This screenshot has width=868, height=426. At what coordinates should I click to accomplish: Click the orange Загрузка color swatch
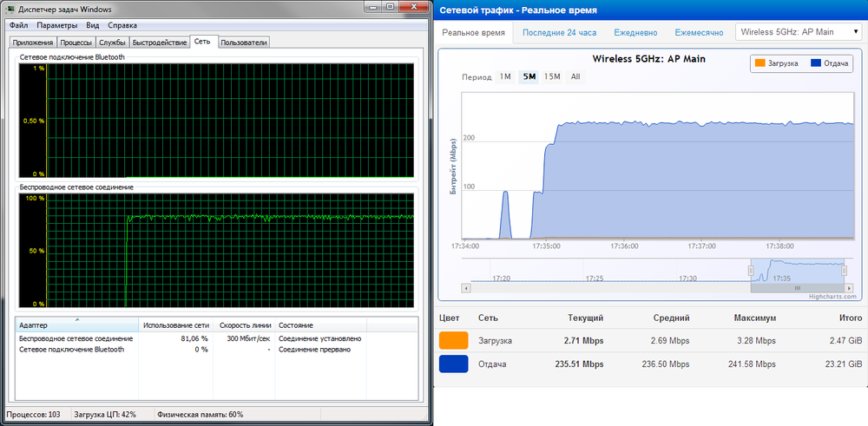453,340
